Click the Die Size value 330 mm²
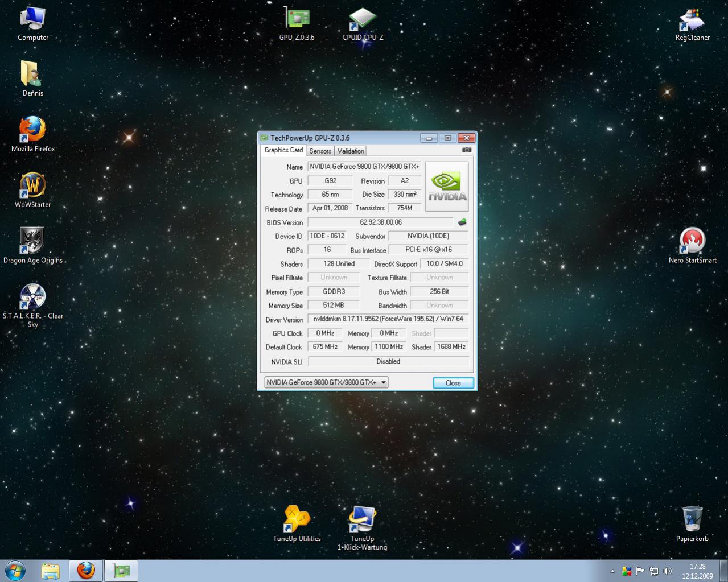 [x=405, y=195]
